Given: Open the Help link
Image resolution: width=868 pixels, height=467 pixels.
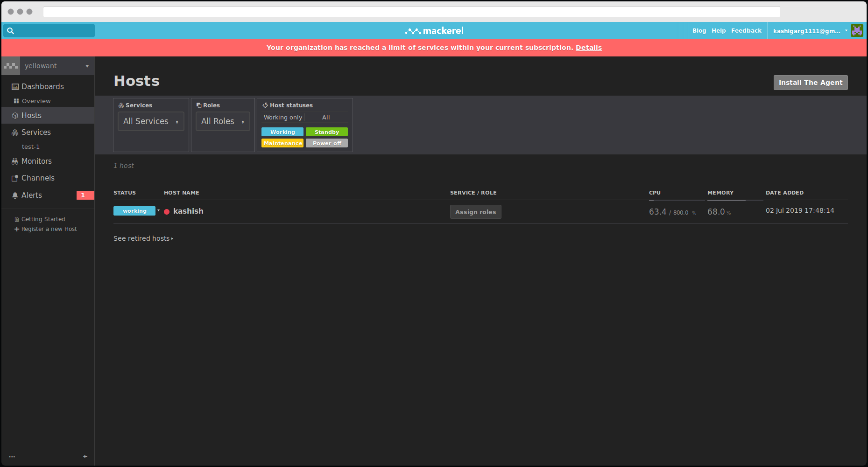Looking at the screenshot, I should coord(719,31).
